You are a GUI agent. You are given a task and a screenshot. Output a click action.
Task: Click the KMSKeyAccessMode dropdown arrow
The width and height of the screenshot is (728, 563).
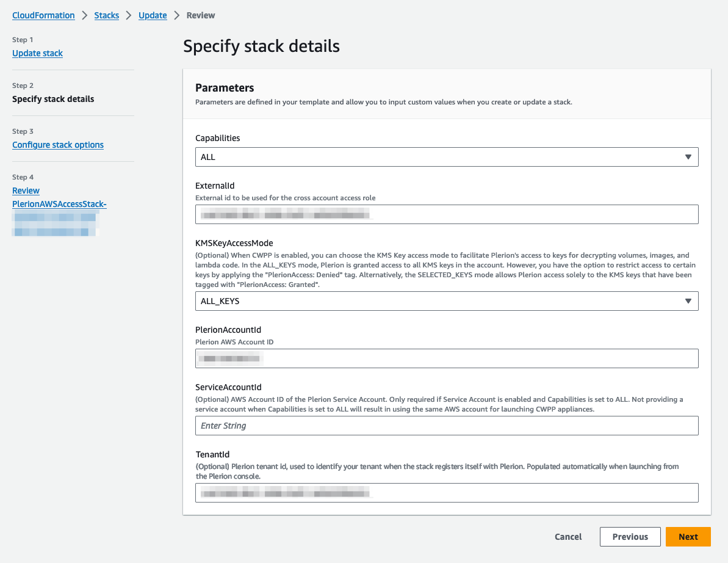pyautogui.click(x=688, y=301)
